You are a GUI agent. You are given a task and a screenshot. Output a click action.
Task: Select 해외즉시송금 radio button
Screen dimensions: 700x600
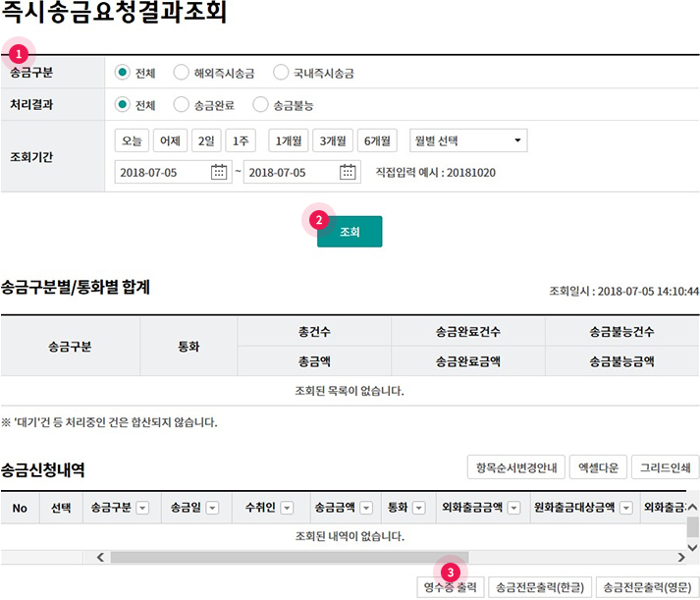pyautogui.click(x=181, y=72)
